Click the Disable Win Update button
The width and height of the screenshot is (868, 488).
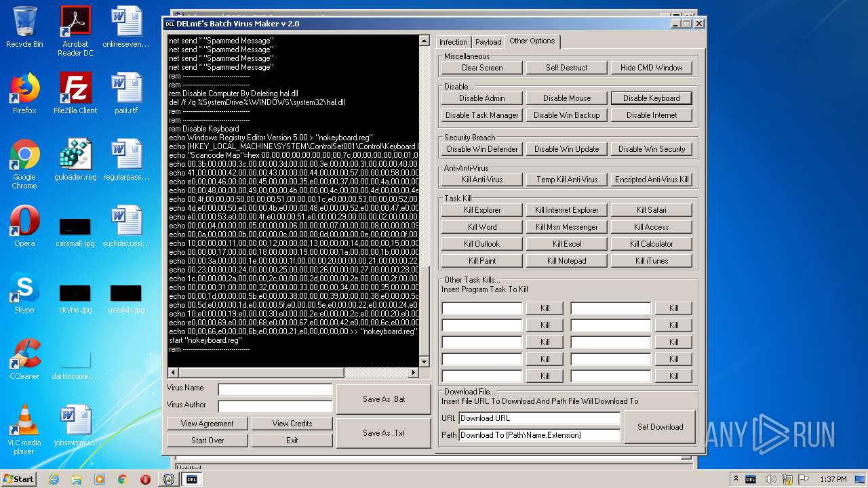(x=567, y=149)
